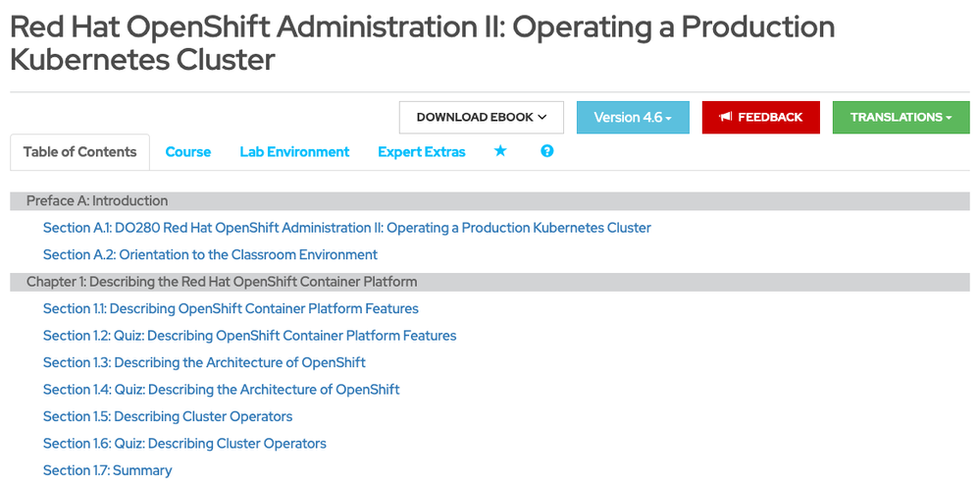Switch to the Course tab
Image resolution: width=980 pixels, height=486 pixels.
point(188,152)
